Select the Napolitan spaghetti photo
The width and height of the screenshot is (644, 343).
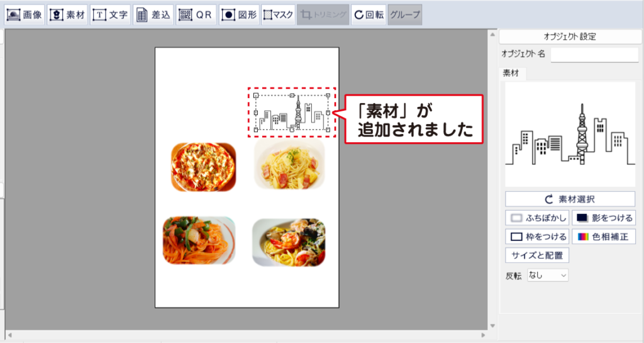tap(199, 240)
